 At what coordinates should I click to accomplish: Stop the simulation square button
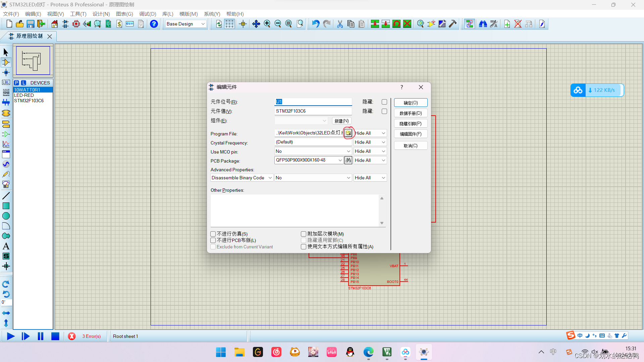click(55, 336)
